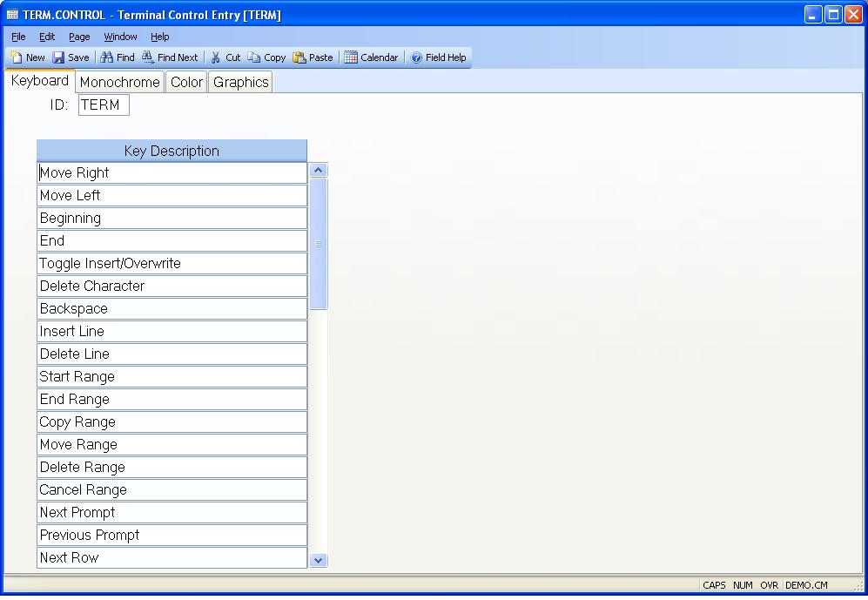Screen dimensions: 868x600
Task: Open the Page menu
Action: (79, 37)
